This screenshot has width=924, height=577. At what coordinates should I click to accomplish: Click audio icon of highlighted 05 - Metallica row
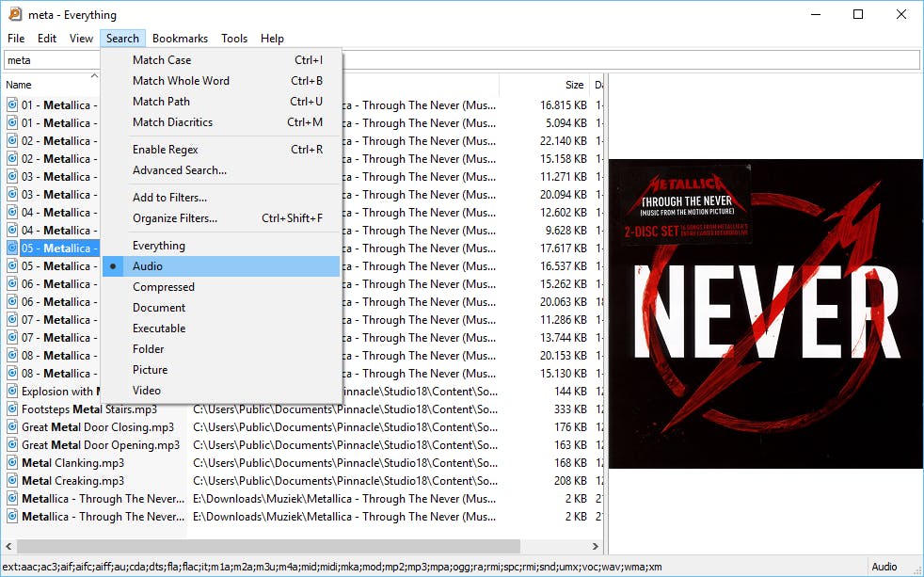click(x=12, y=248)
